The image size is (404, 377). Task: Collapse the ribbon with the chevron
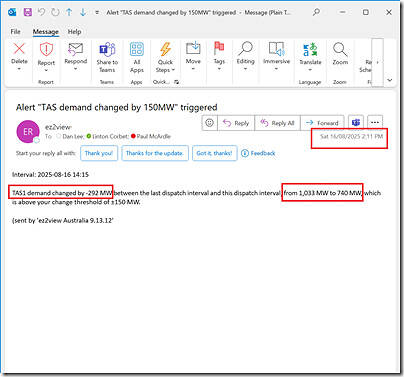click(x=390, y=80)
